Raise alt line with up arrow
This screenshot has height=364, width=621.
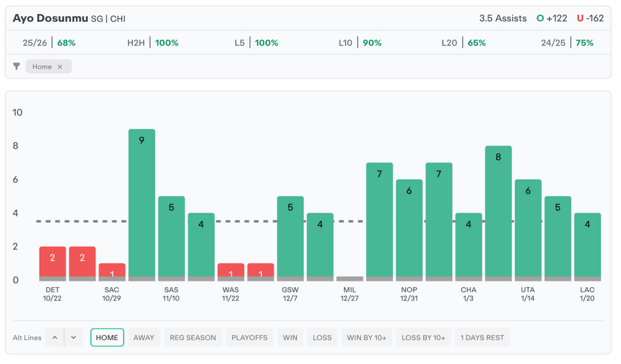point(55,337)
